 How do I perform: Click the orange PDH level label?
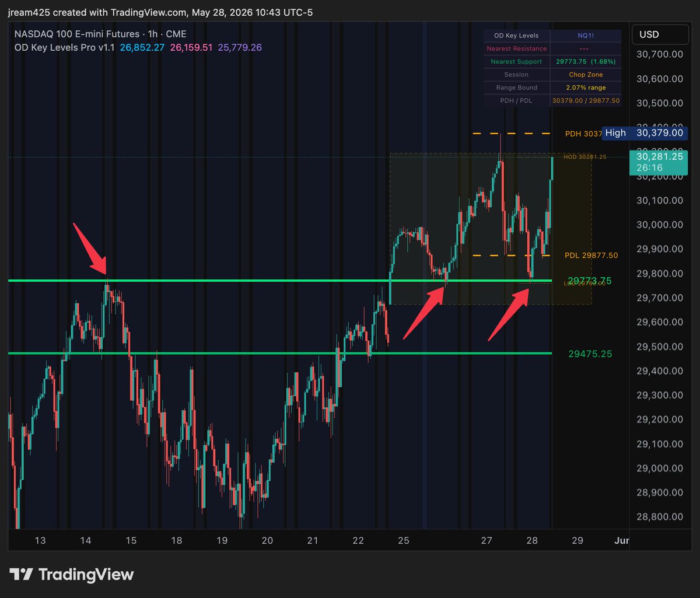click(583, 134)
